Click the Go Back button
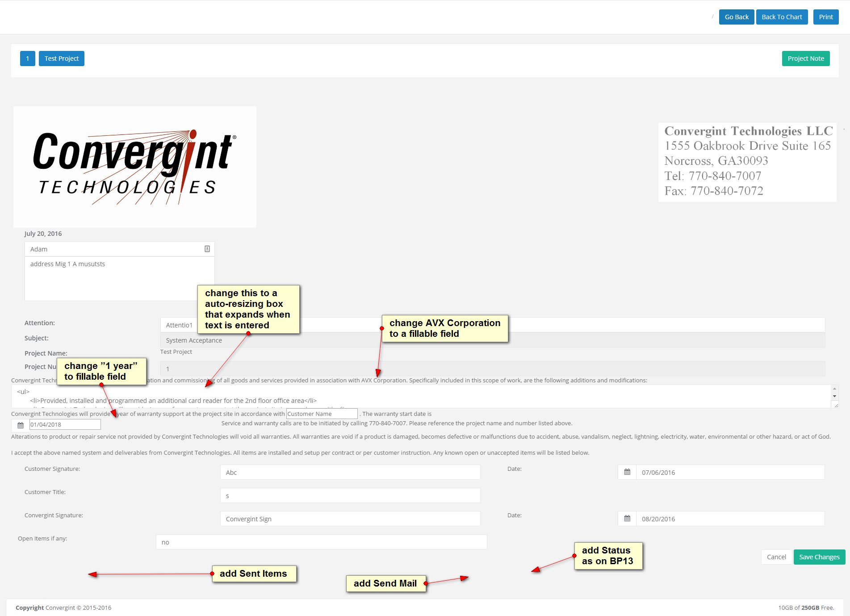 737,17
